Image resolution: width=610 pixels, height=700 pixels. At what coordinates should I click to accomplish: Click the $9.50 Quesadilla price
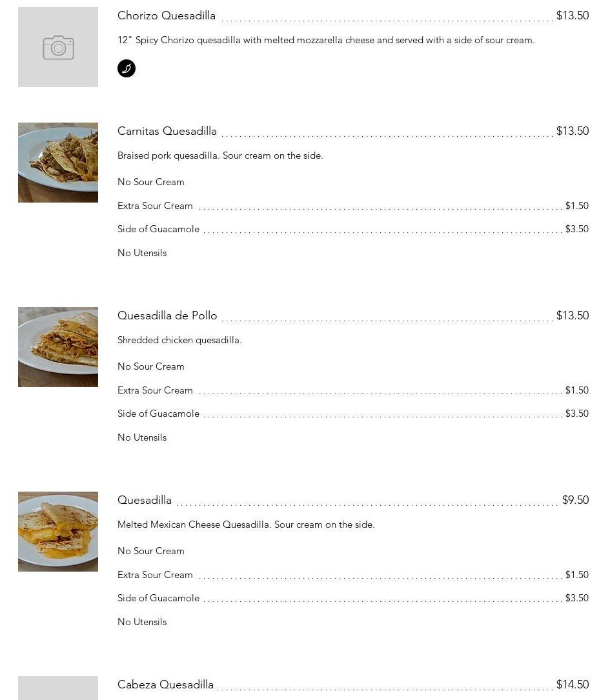pyautogui.click(x=575, y=500)
